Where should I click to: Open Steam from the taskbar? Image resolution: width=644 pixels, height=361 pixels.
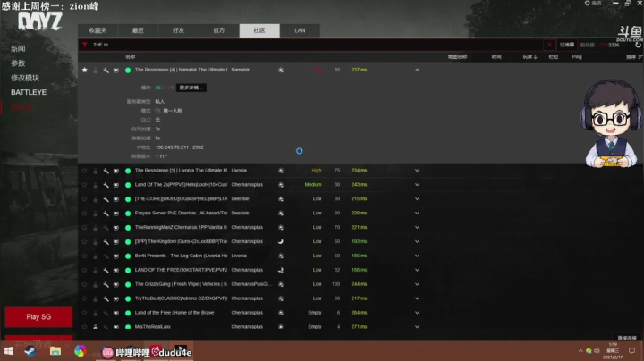point(30,351)
